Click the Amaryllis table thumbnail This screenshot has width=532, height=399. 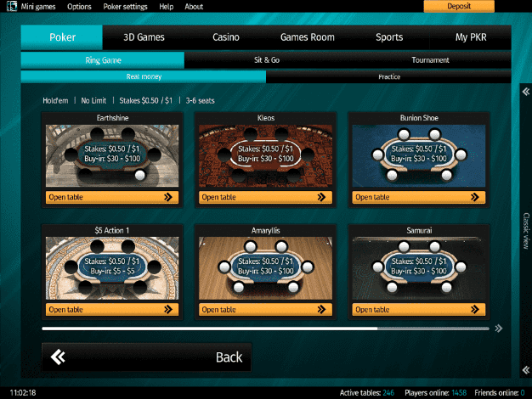point(265,268)
